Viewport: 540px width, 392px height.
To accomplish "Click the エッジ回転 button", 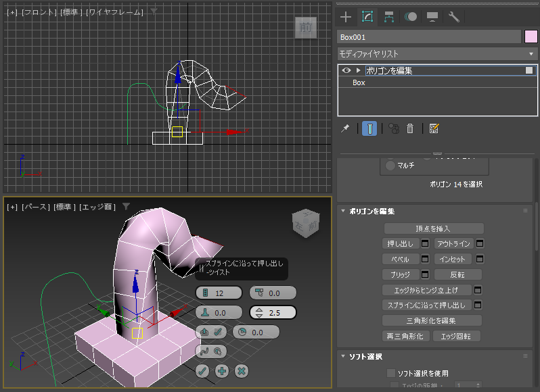I will (x=456, y=337).
